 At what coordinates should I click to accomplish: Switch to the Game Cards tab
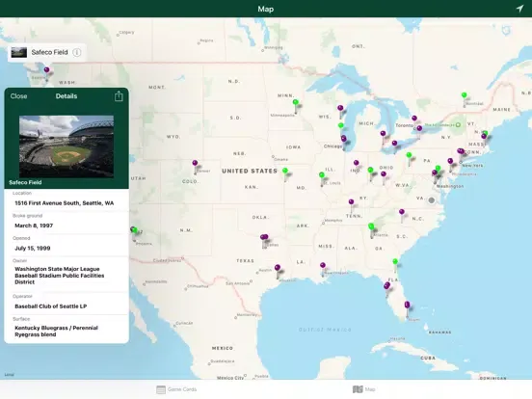[176, 389]
